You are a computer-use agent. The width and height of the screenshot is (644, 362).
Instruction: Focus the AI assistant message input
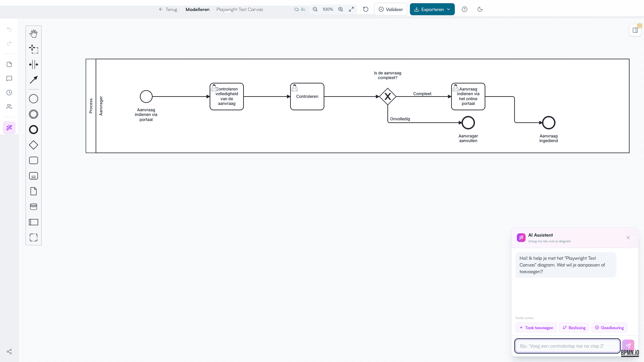pyautogui.click(x=567, y=346)
